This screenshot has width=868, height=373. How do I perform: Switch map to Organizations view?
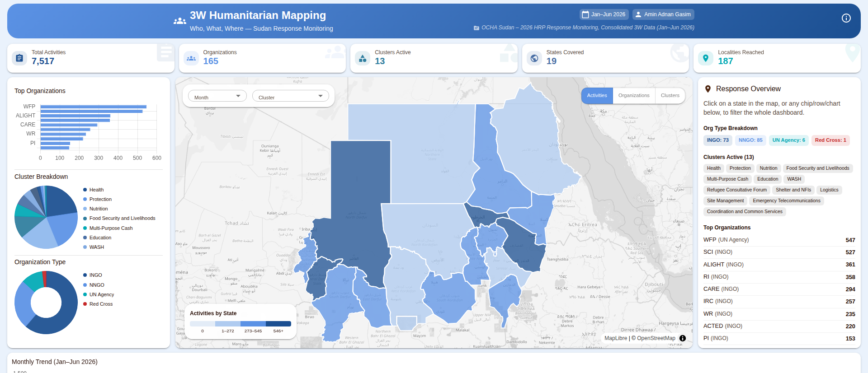point(634,96)
